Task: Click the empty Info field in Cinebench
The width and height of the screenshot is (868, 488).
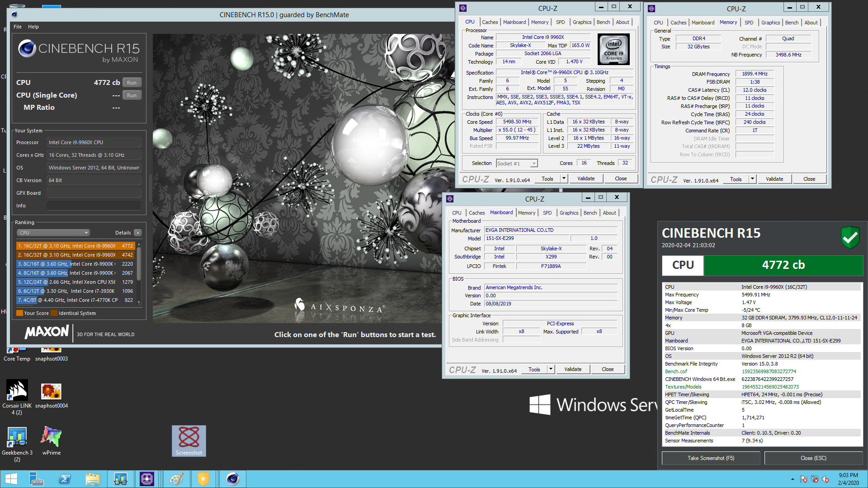Action: 94,206
